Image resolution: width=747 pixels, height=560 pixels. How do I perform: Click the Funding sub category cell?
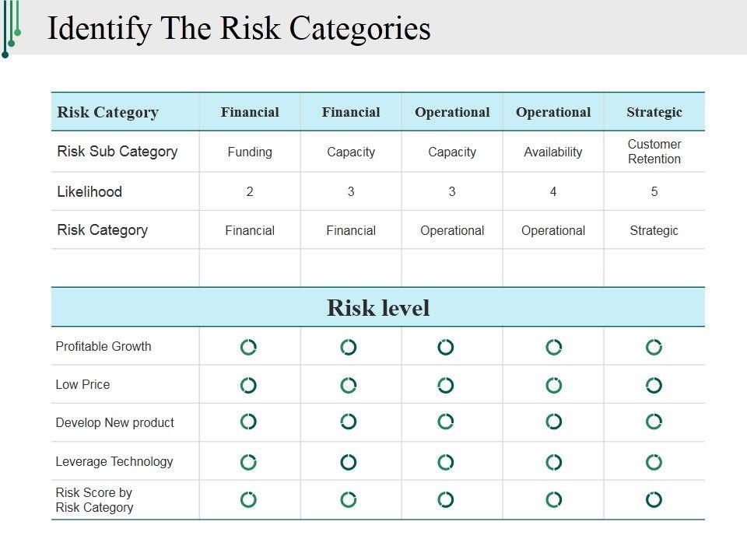tap(250, 152)
